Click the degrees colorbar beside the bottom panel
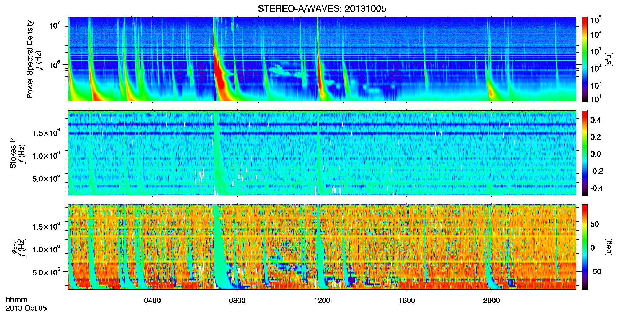 click(x=584, y=247)
